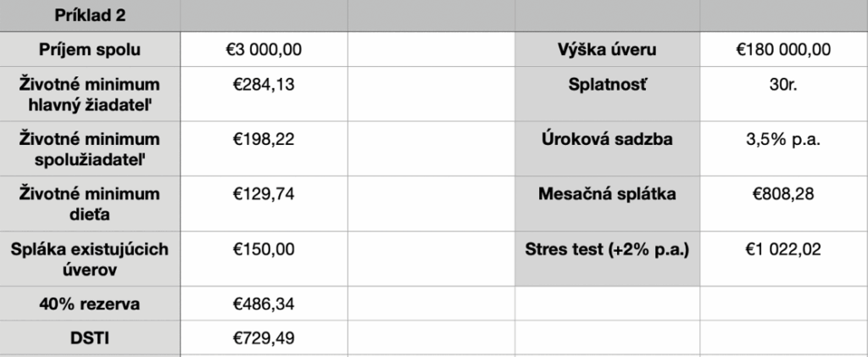
Task: Click the 40% rezerva label cell
Action: 90,304
